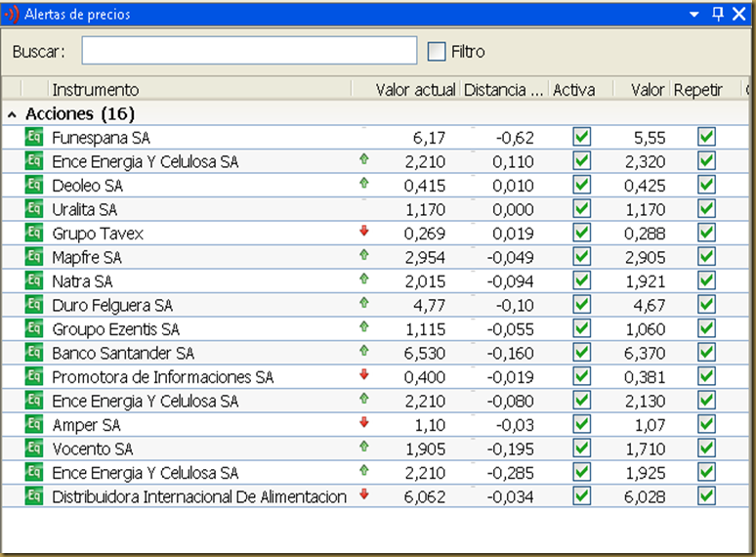Viewport: 756px width, 557px height.
Task: Uncheck Repetir for Deoleo SA
Action: point(706,185)
